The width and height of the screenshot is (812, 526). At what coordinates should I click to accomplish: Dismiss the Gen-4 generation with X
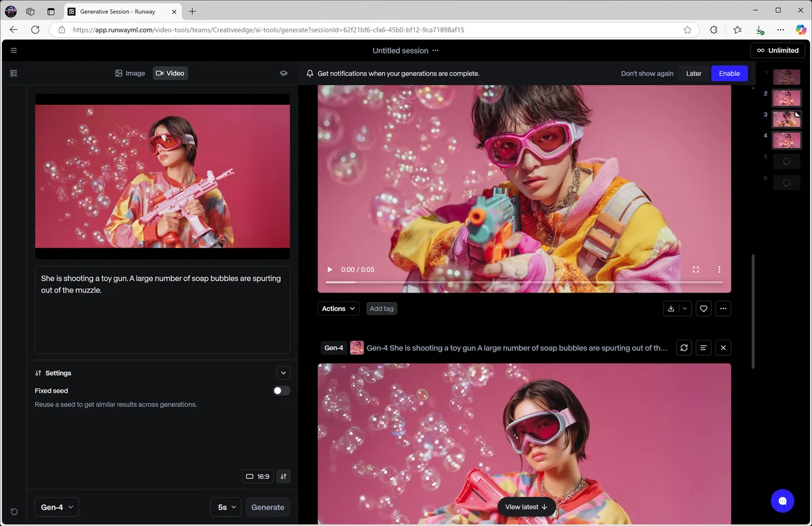pyautogui.click(x=723, y=348)
